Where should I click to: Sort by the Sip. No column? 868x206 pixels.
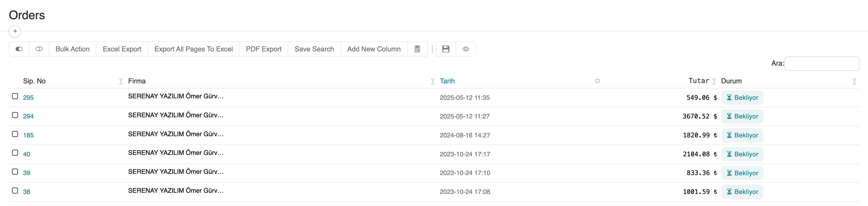click(x=34, y=81)
